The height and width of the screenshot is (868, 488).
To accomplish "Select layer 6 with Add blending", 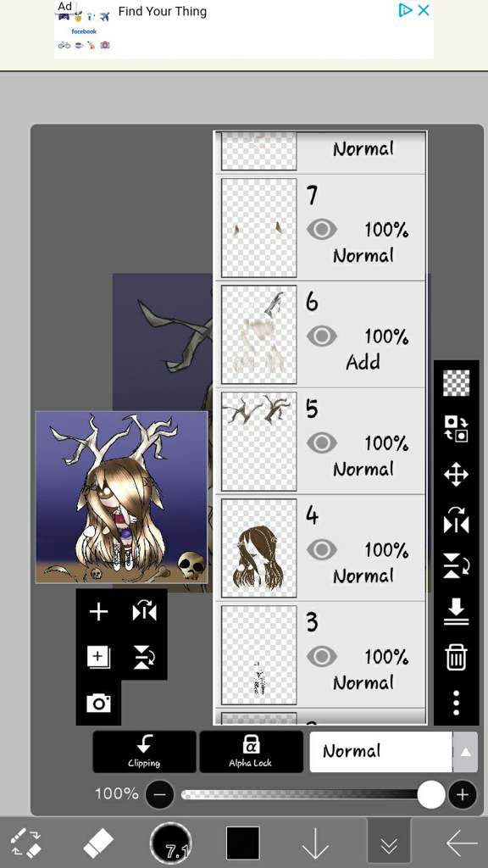I will 321,334.
